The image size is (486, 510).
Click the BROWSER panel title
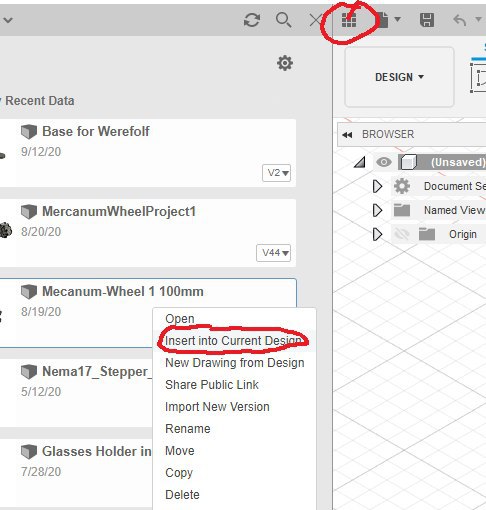click(388, 134)
